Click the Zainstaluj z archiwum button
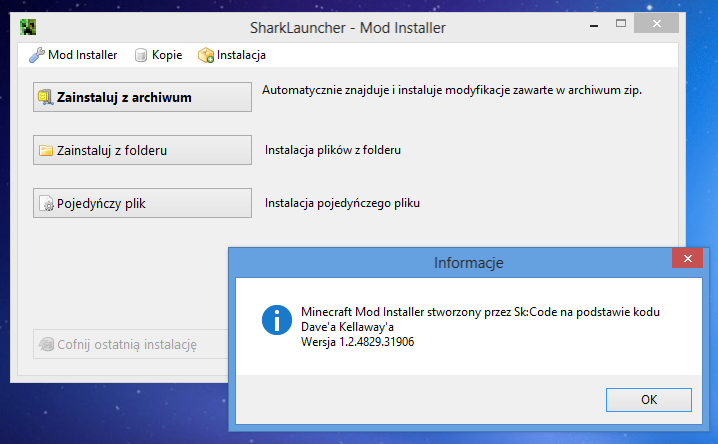Screen dimensions: 718x444 click(142, 97)
